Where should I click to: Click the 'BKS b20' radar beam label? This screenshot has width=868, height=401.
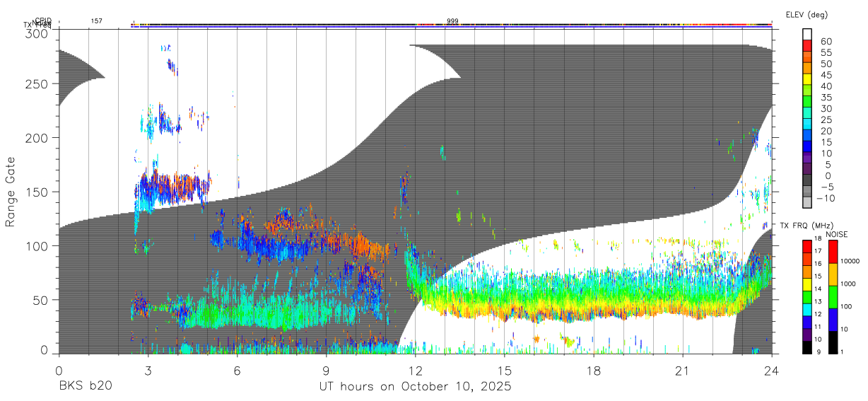click(84, 387)
